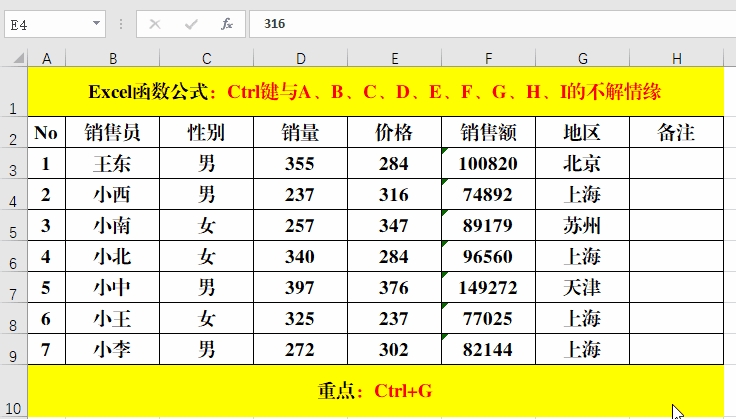Click the 销售员 header cell
This screenshot has height=419, width=736.
113,132
